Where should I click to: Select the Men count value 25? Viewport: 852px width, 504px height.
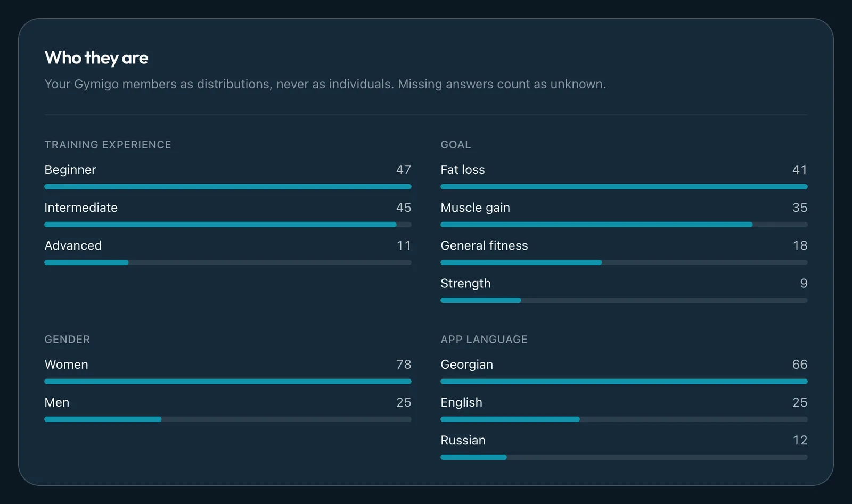(x=404, y=402)
